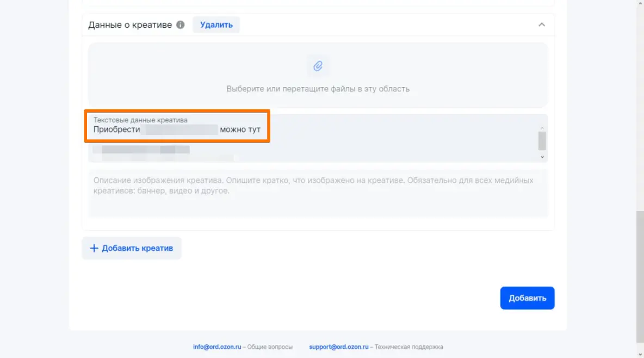The width and height of the screenshot is (644, 358).
Task: Click the page's vertical scrollbar on the right
Action: 640,272
